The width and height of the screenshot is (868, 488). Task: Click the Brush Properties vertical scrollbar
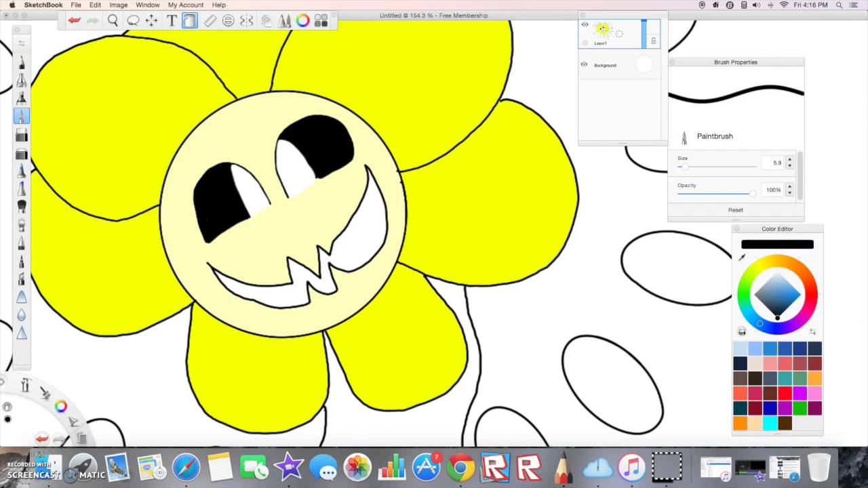pos(800,176)
